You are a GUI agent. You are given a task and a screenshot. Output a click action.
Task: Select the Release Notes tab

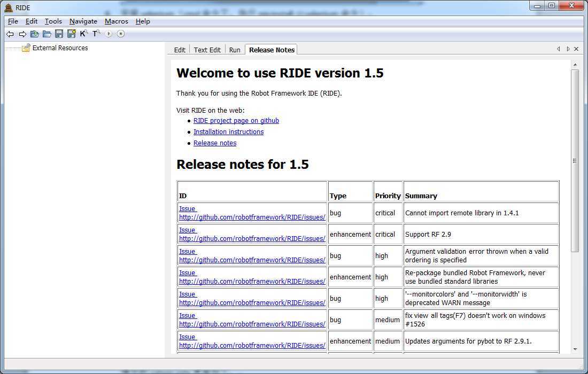point(272,50)
